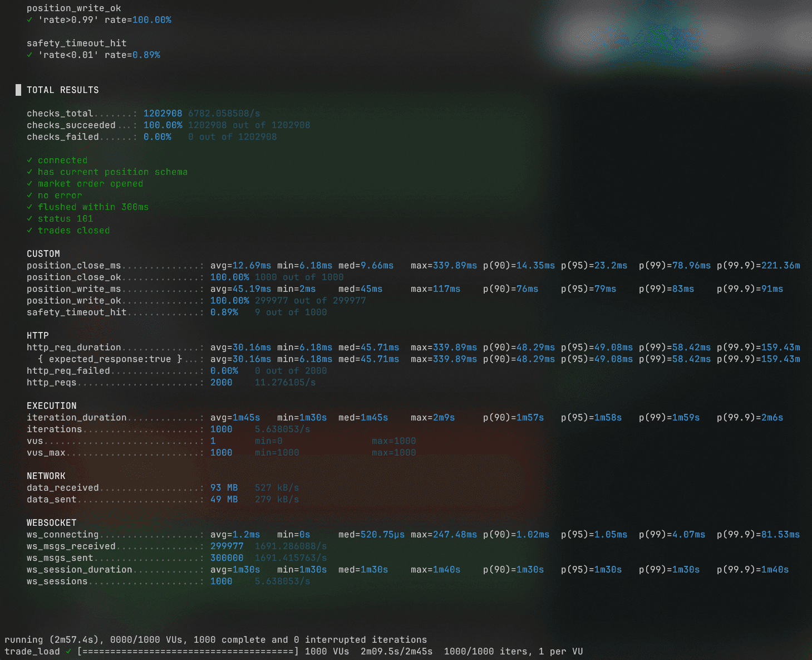Click the top safety_timeout_hit threshold heading
Image resolution: width=812 pixels, height=660 pixels.
point(77,43)
